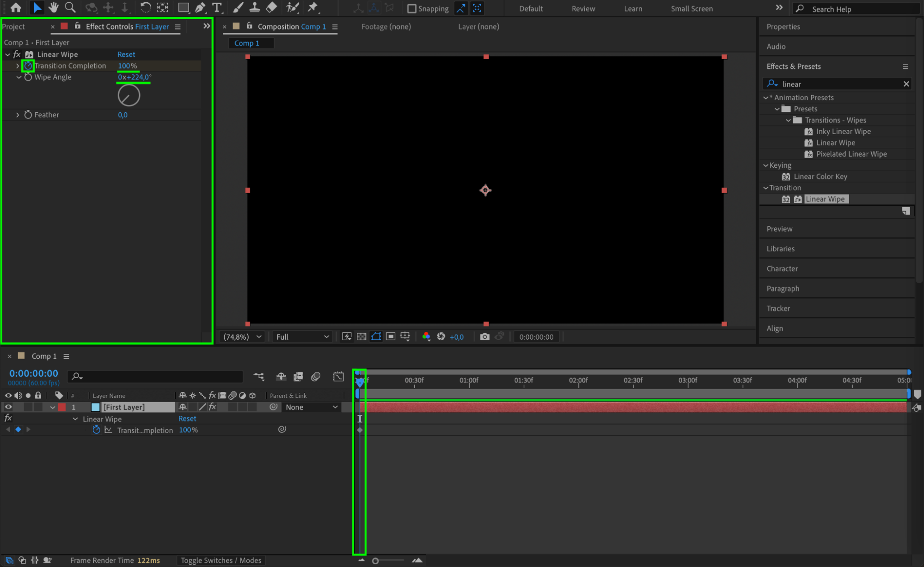The width and height of the screenshot is (924, 567).
Task: Reset Linear Wipe in Effect Controls
Action: (126, 55)
